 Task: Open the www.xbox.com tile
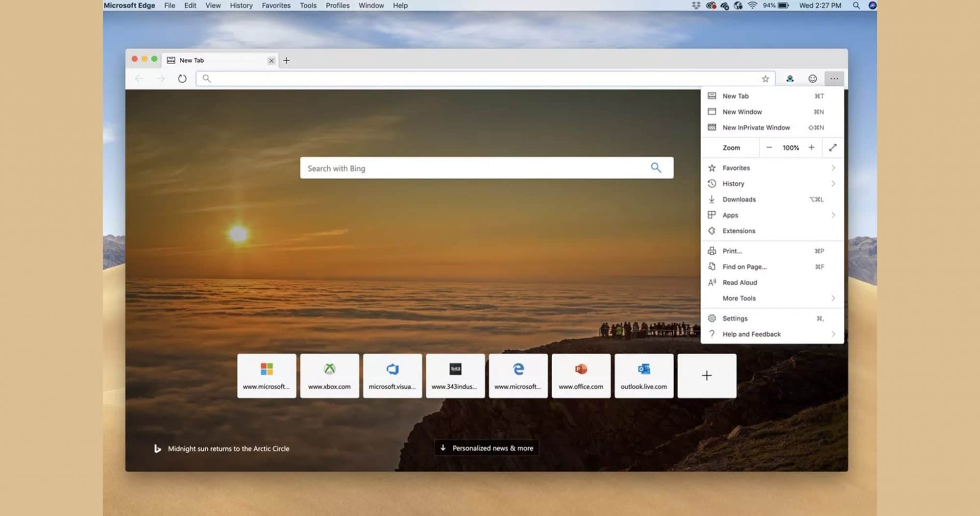point(329,376)
